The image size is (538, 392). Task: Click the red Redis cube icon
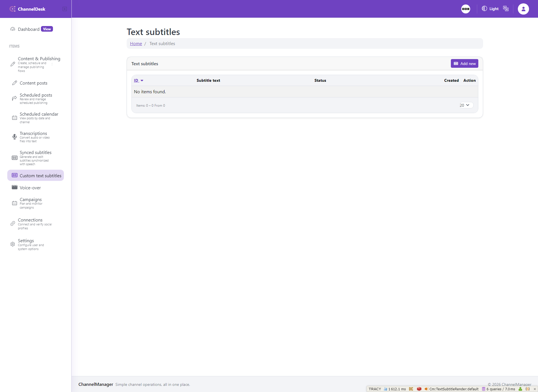[419, 389]
